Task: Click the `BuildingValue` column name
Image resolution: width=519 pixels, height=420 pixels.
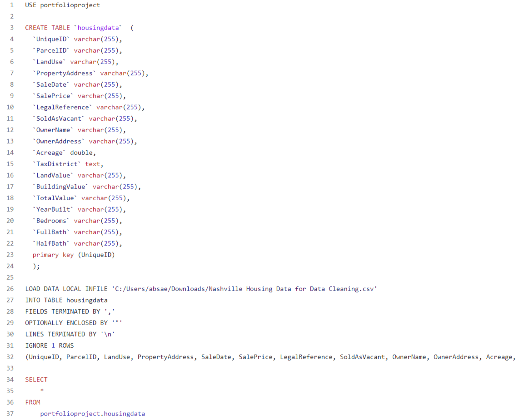Action: pyautogui.click(x=60, y=187)
